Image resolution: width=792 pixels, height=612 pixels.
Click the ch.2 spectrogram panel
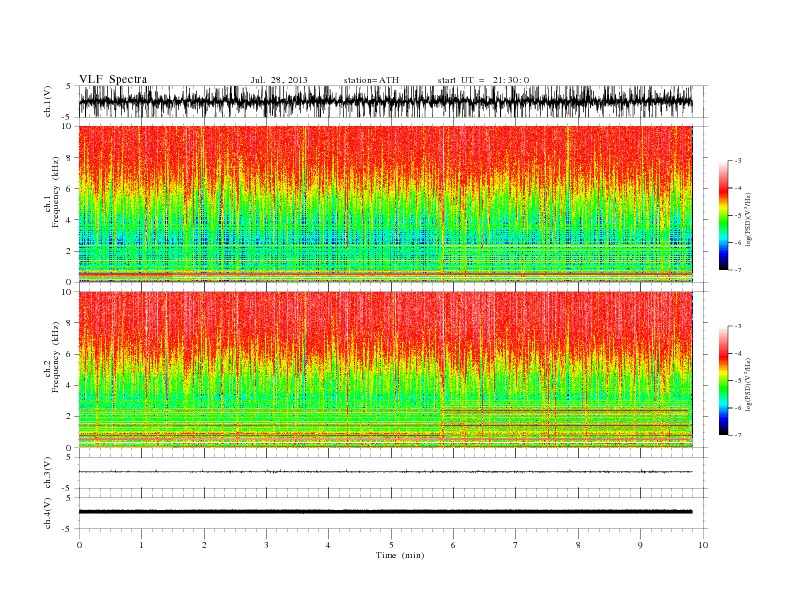point(385,370)
